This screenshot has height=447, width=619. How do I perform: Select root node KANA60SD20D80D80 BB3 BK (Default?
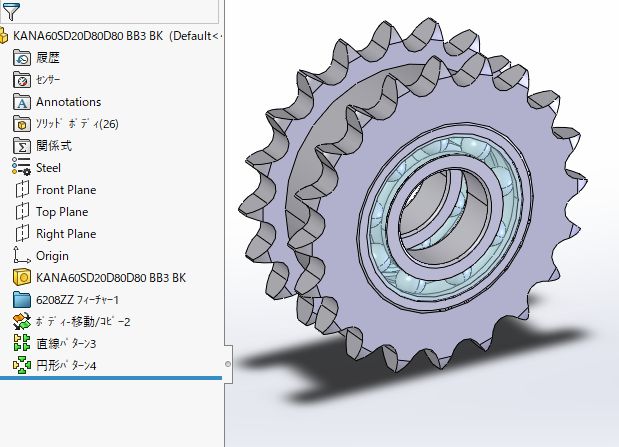point(117,36)
